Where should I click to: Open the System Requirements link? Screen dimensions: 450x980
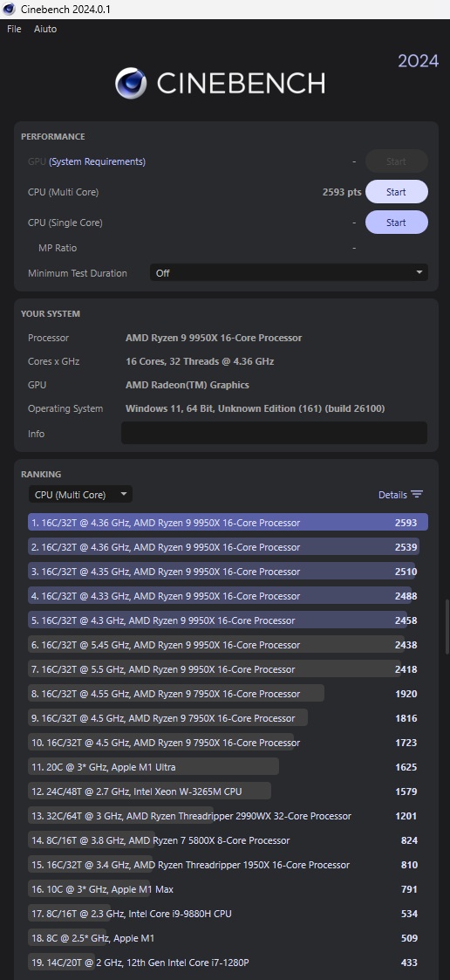pyautogui.click(x=97, y=161)
